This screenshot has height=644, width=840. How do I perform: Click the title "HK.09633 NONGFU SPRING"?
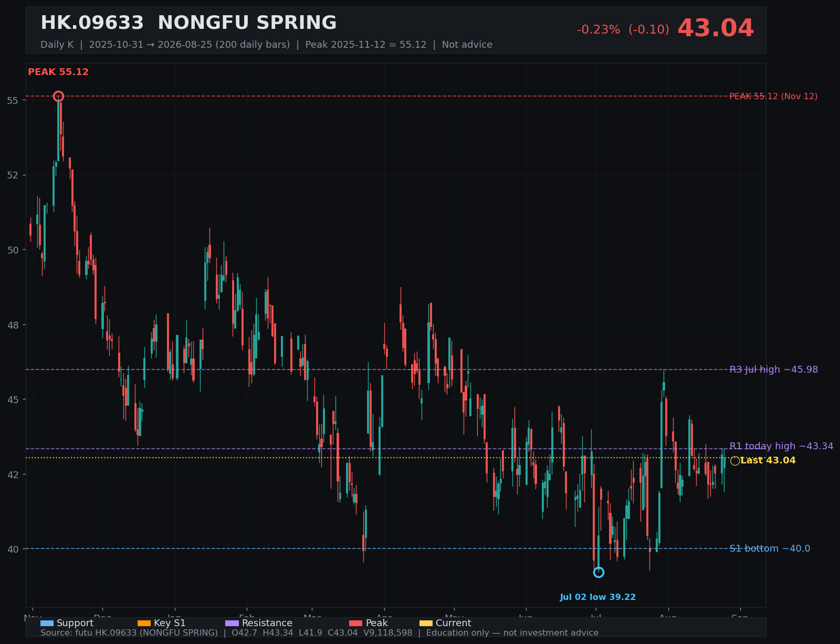tap(188, 23)
